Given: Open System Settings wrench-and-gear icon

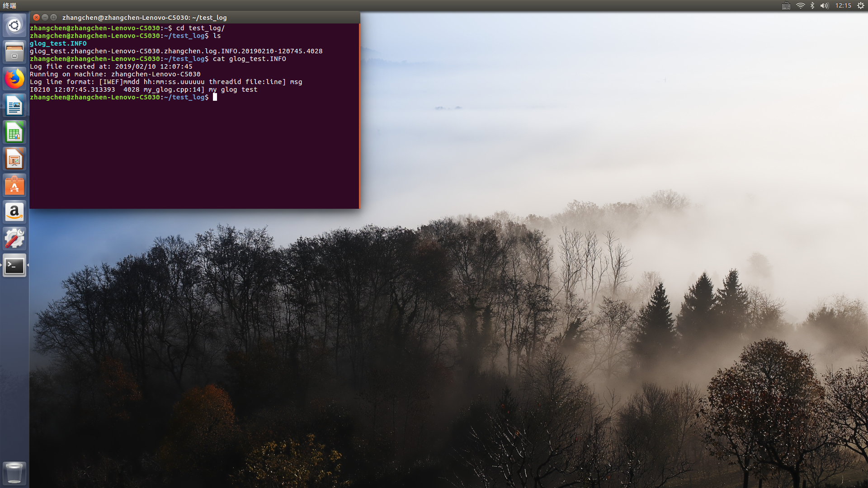Looking at the screenshot, I should 14,239.
